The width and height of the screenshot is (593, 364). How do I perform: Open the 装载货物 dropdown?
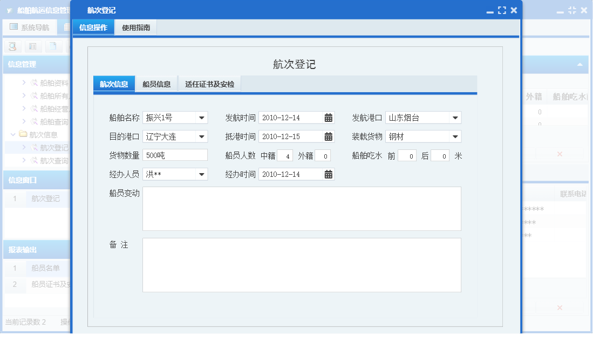coord(455,136)
